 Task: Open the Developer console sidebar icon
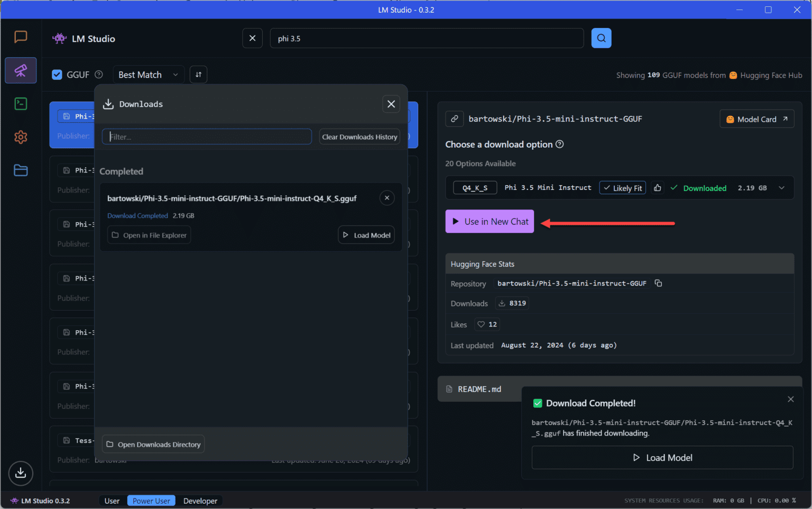[21, 104]
